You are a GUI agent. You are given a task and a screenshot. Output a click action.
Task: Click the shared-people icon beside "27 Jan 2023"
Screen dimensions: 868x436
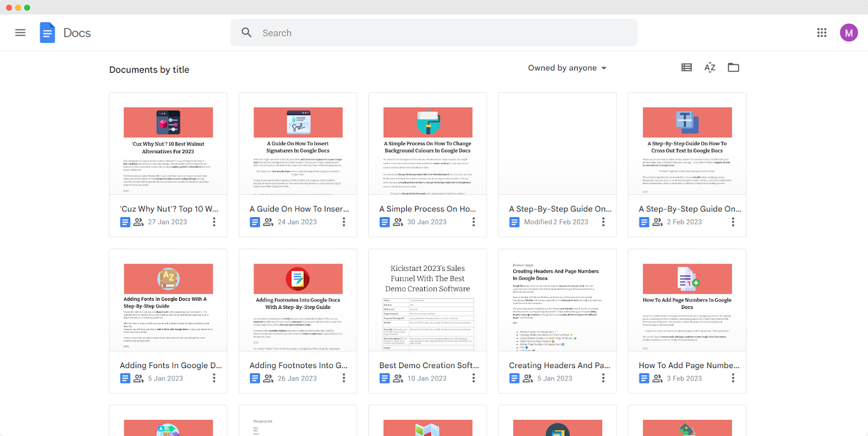(x=139, y=222)
